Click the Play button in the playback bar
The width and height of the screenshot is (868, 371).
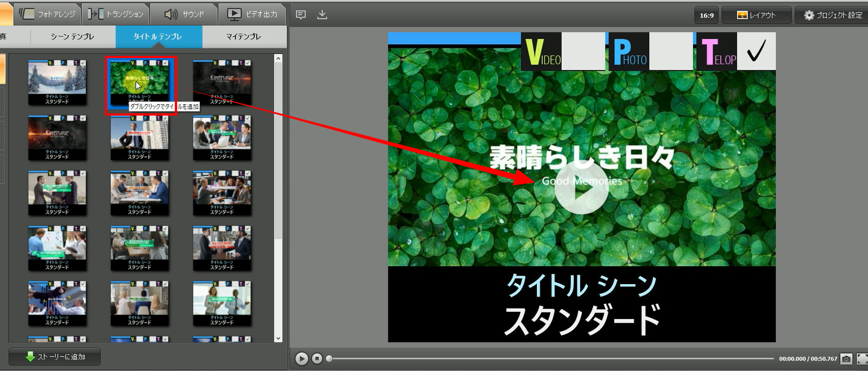pos(302,358)
